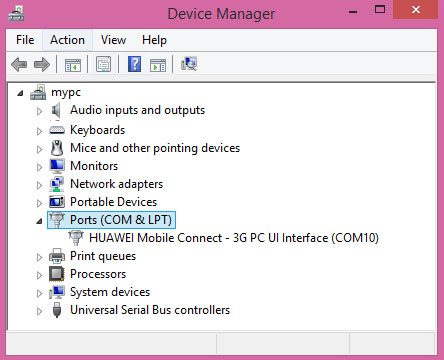Viewport: 444px width, 360px height.
Task: Click Scan for hardware changes icon
Action: [x=189, y=64]
